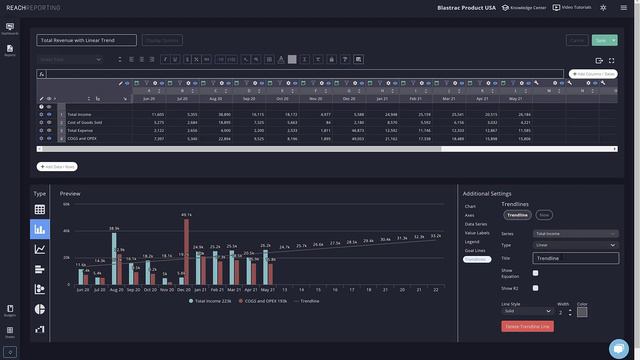Open settings gear for Total Income row
640x360 pixels.
[x=41, y=114]
